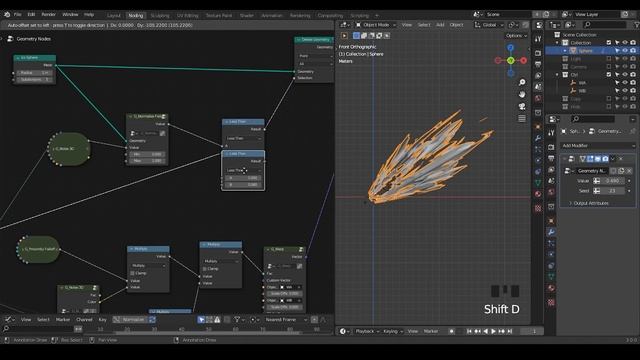The height and width of the screenshot is (360, 640).
Task: Click the Select Box tool icon
Action: (x=356, y=36)
